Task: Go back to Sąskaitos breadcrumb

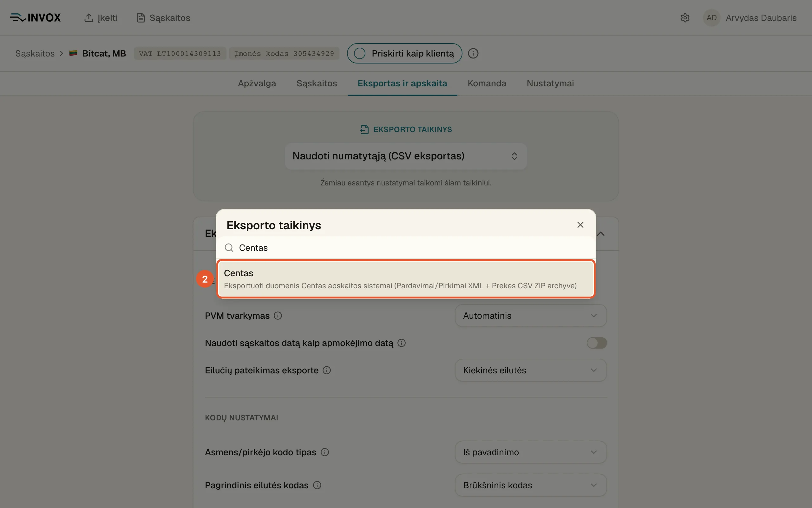Action: 35,53
